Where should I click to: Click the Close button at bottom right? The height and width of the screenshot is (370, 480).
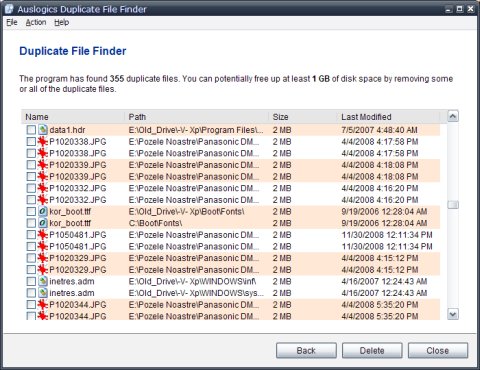click(438, 350)
